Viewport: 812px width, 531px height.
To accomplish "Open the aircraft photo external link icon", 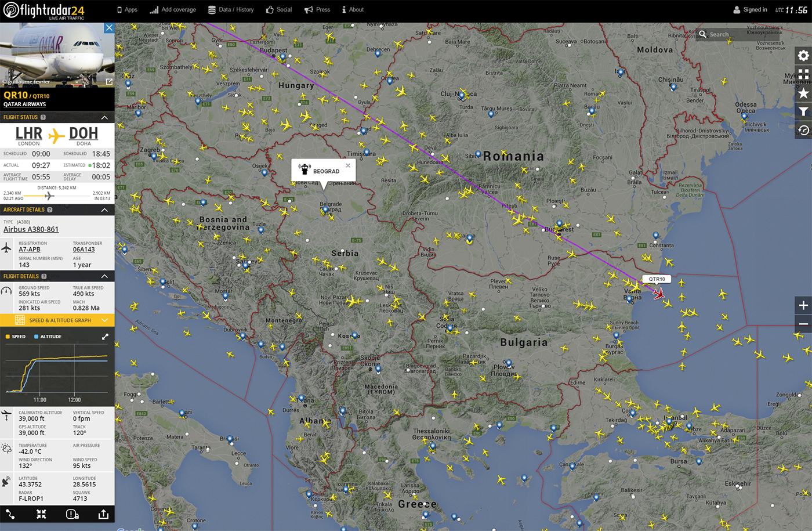I will click(108, 82).
